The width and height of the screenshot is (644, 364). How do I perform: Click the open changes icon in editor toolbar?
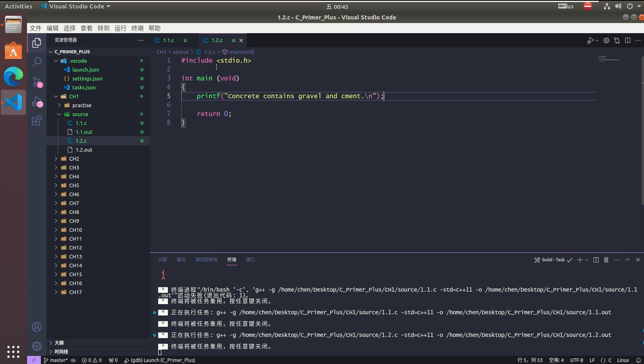point(617,40)
